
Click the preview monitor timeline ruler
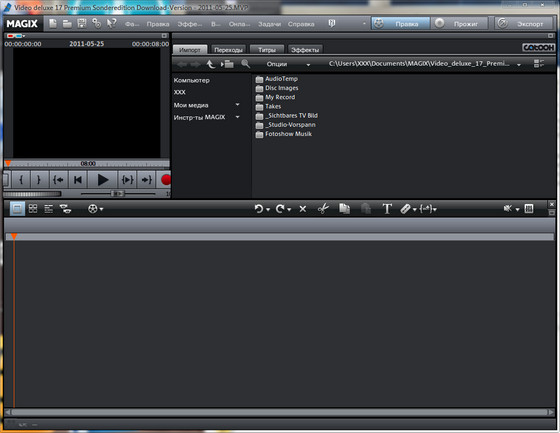[x=87, y=164]
